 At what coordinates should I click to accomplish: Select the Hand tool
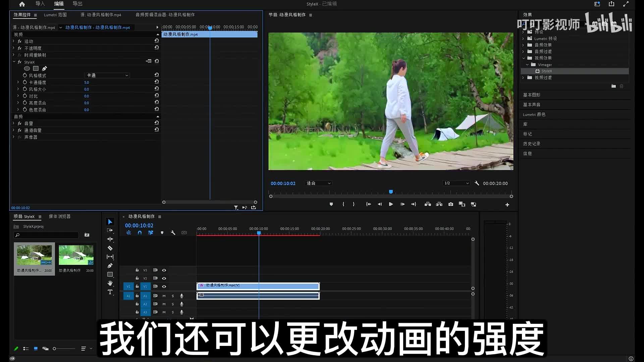point(110,283)
